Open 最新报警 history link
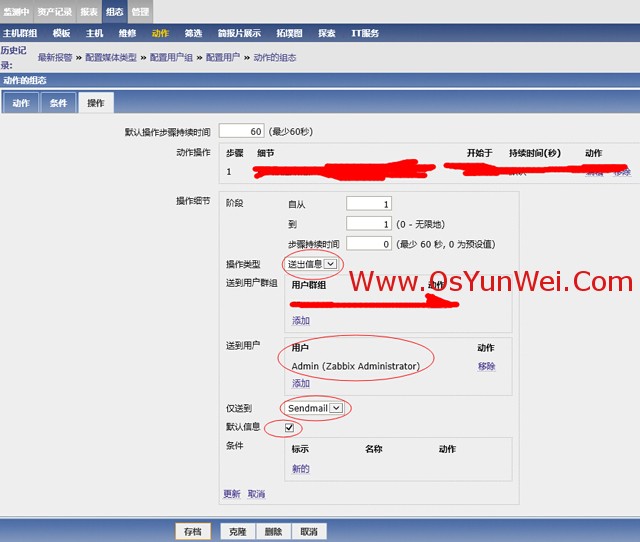640x542 pixels. pos(55,58)
